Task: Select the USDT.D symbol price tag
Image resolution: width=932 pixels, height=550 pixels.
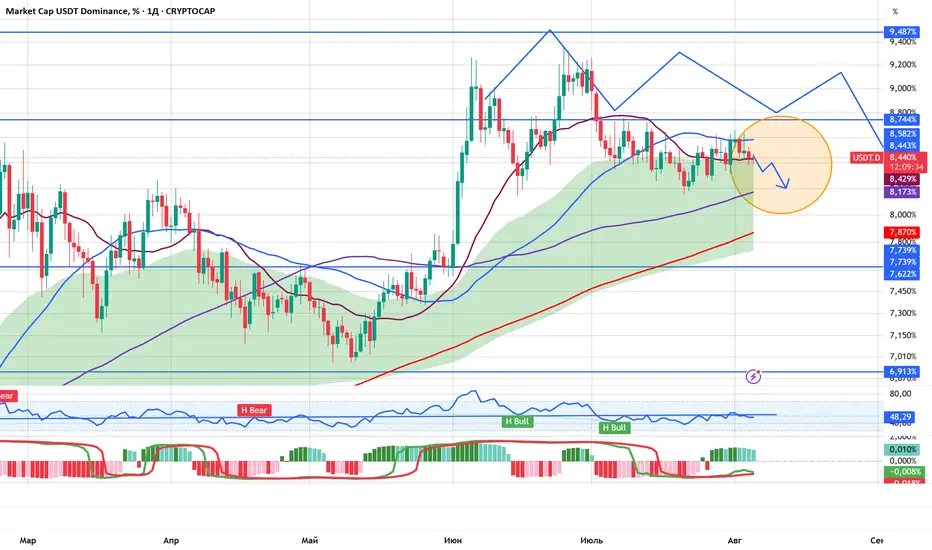Action: [866, 158]
